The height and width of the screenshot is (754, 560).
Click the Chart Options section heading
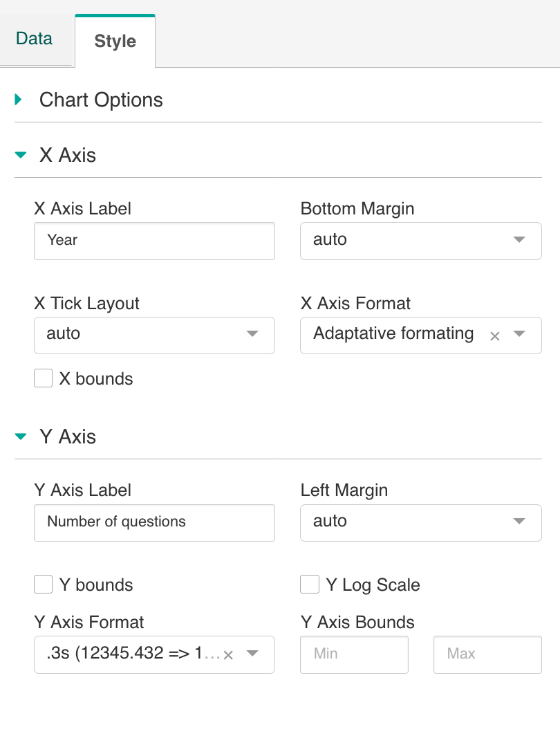(101, 100)
